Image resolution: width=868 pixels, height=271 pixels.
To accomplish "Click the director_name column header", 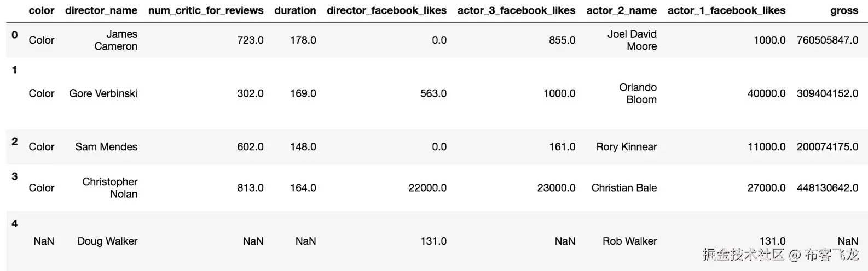I will coord(101,10).
